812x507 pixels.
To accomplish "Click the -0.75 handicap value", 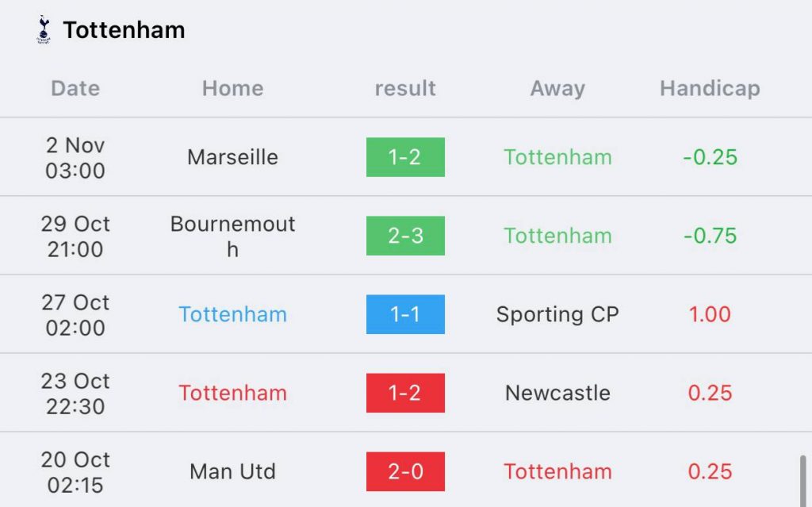I will tap(710, 236).
